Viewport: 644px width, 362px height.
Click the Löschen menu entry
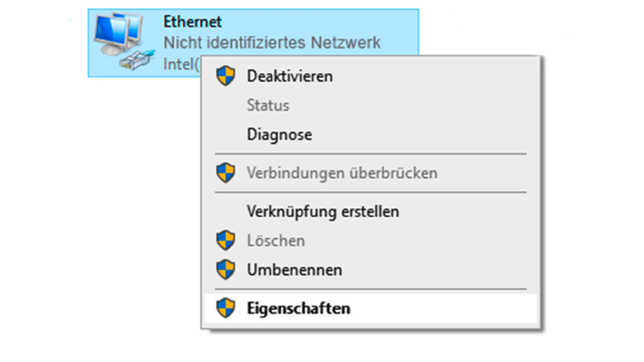coord(275,241)
